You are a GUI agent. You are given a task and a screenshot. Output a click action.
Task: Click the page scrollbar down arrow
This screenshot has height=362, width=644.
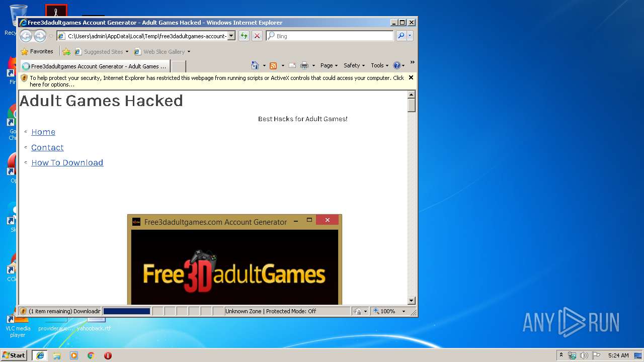[x=412, y=301]
